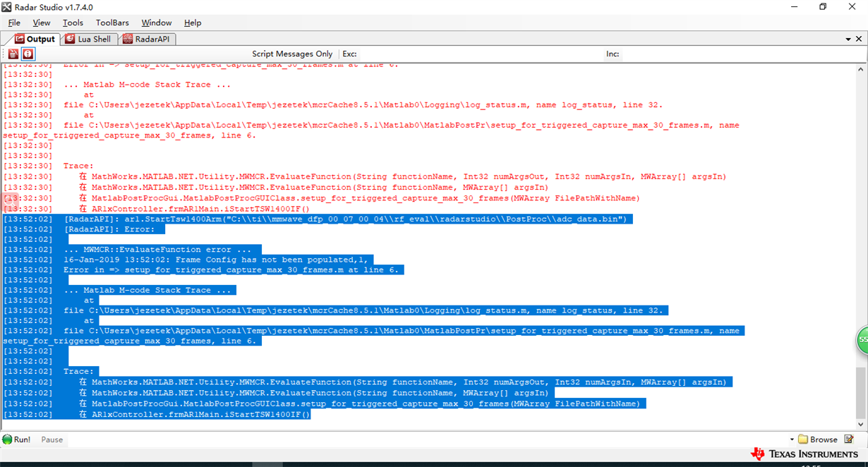Click the Exc: field in toolbar
This screenshot has height=467, width=868.
pos(480,54)
